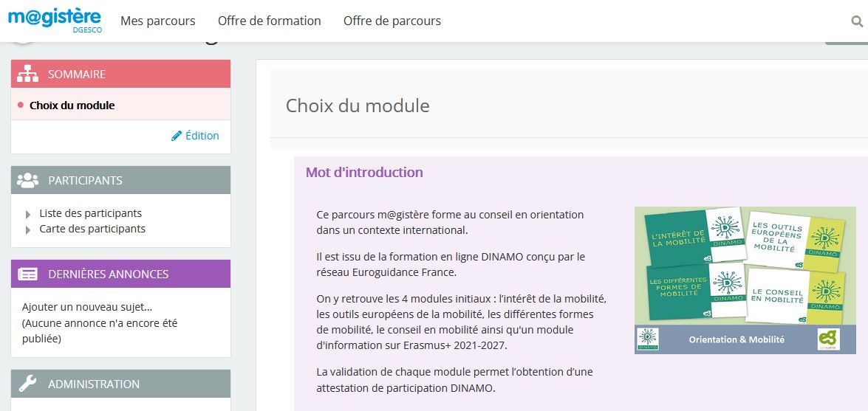Click the ADMINISTRATION block header

click(120, 384)
